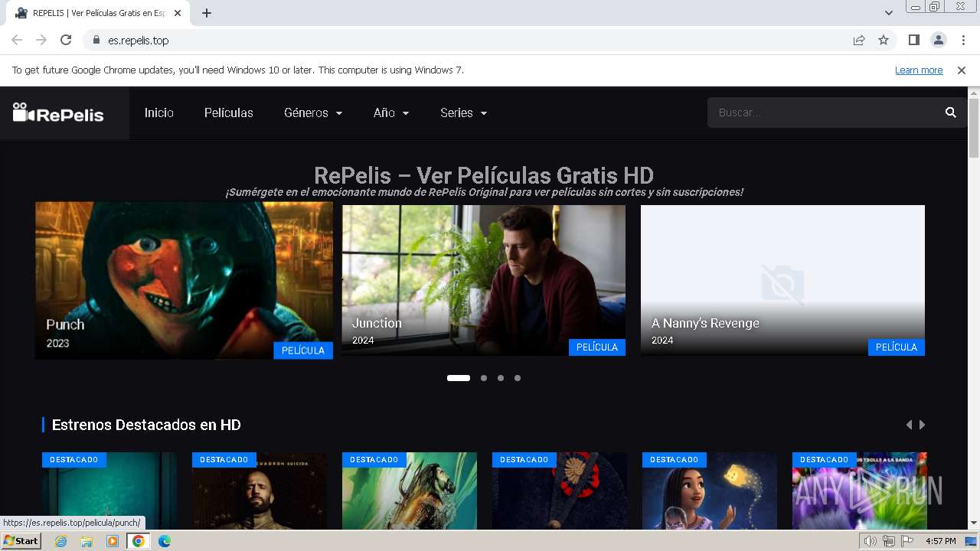980x551 pixels.
Task: Open Microsoft Edge from the taskbar
Action: click(164, 541)
